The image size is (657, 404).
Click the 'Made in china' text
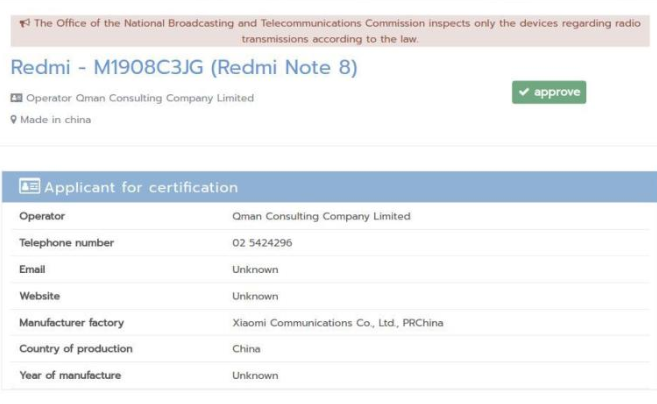(x=56, y=120)
